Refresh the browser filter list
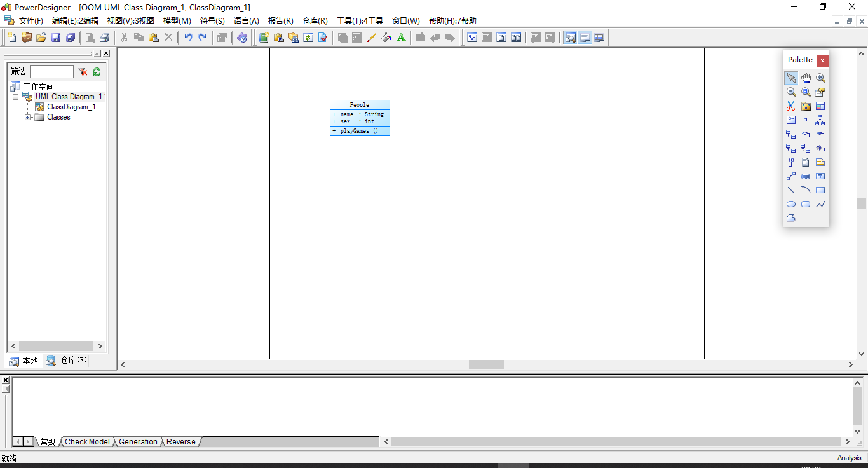Screen dimensions: 868x468 (x=97, y=71)
